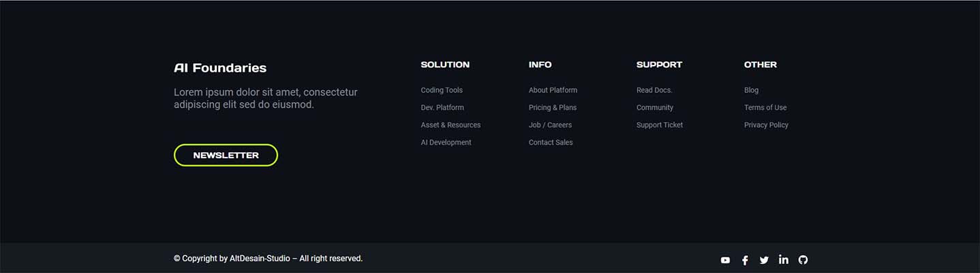This screenshot has height=273, width=980.
Task: Click Contact Sales link
Action: [x=551, y=143]
